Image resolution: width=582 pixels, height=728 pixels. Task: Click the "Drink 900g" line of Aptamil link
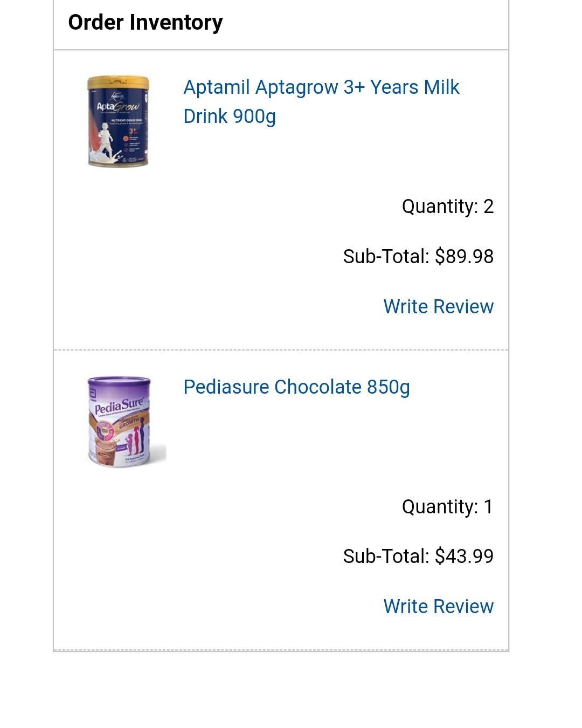230,116
